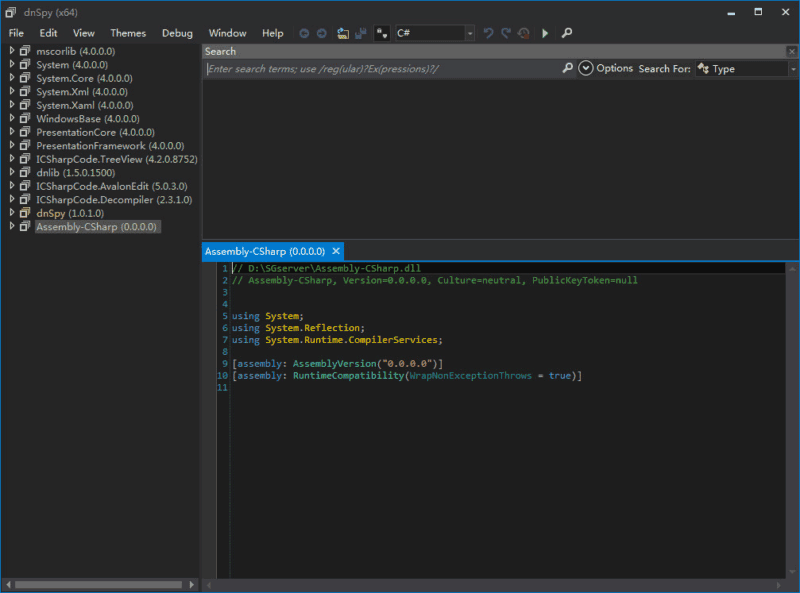Click the magnifier icon in the search box

[567, 68]
